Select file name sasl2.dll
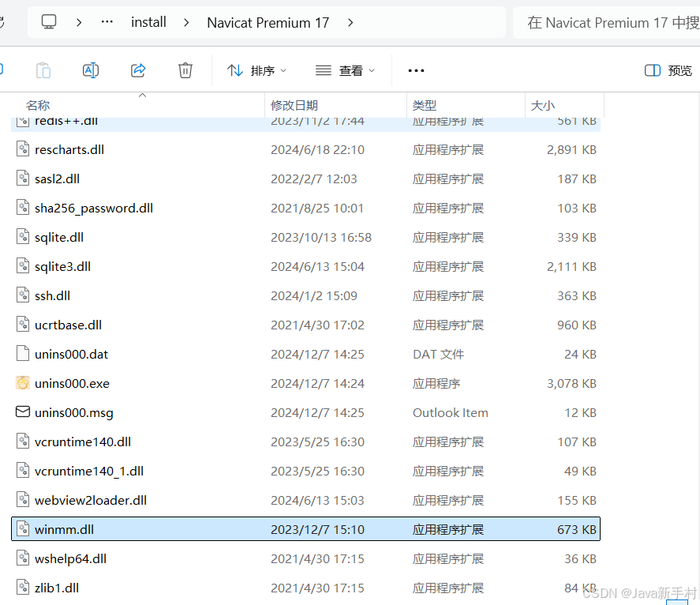Image resolution: width=700 pixels, height=605 pixels. (57, 178)
